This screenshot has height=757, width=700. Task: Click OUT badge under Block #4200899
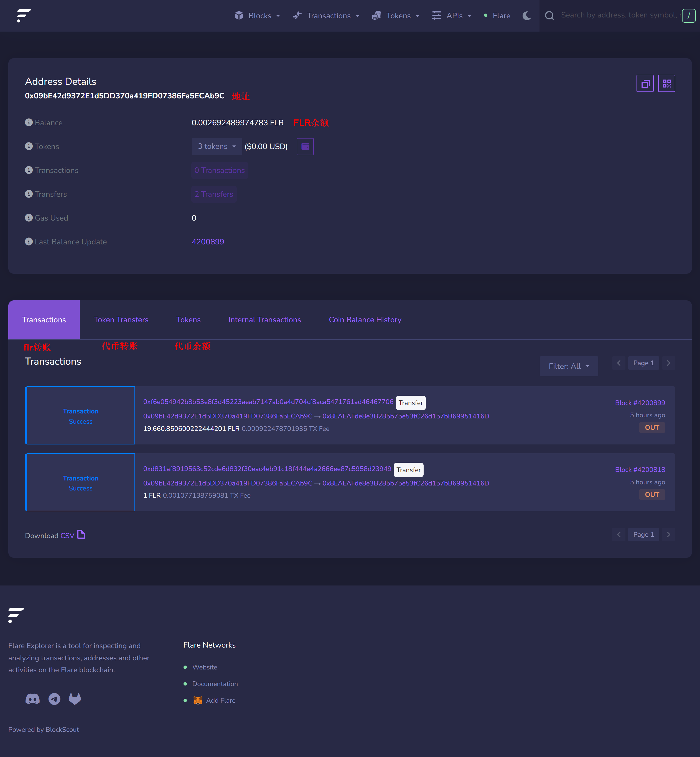[x=652, y=427]
